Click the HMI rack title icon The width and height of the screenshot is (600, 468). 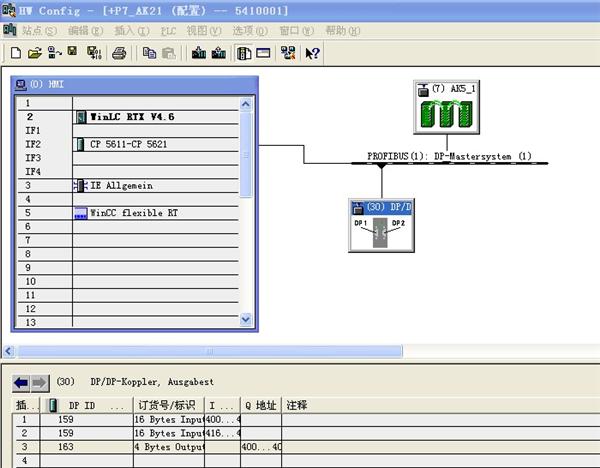(x=20, y=85)
